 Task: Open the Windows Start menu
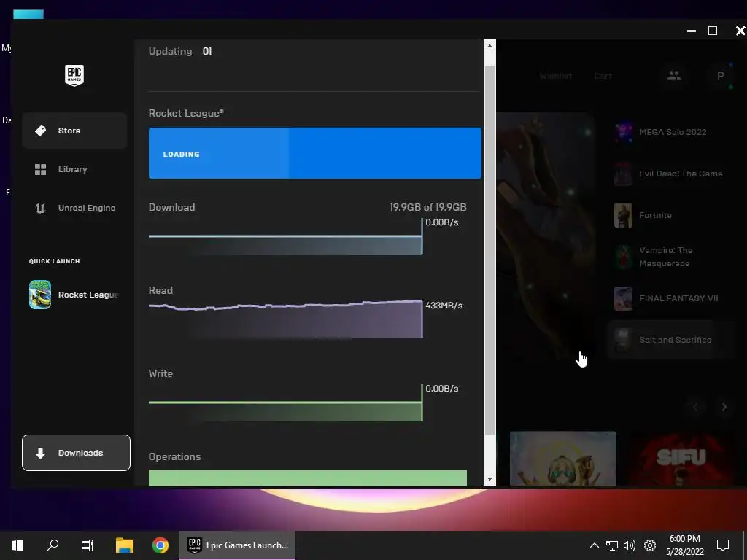(18, 545)
